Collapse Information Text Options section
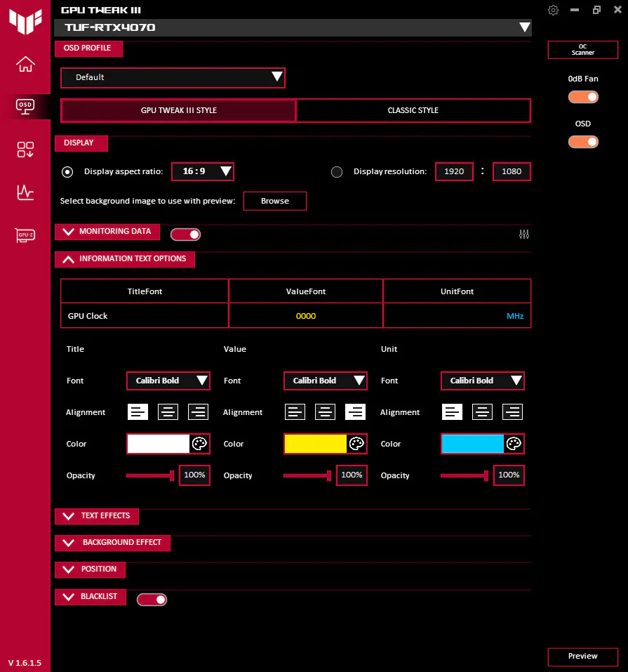The height and width of the screenshot is (672, 628). (x=125, y=259)
